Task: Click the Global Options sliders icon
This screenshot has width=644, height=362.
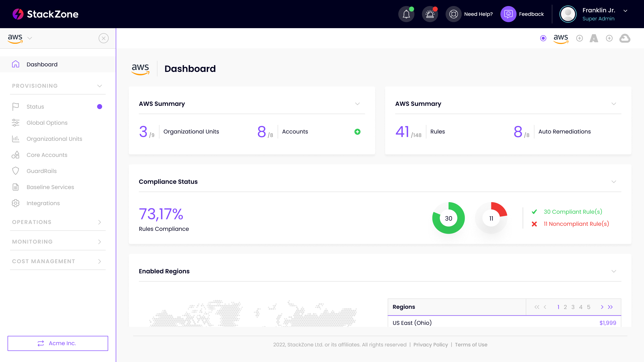Action: [16, 123]
